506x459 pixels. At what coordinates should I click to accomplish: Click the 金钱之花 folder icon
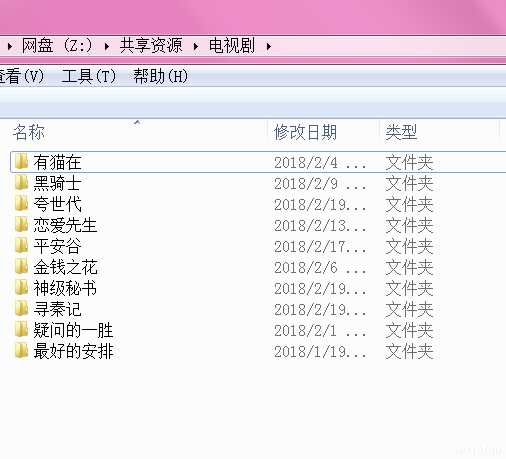[x=21, y=266]
